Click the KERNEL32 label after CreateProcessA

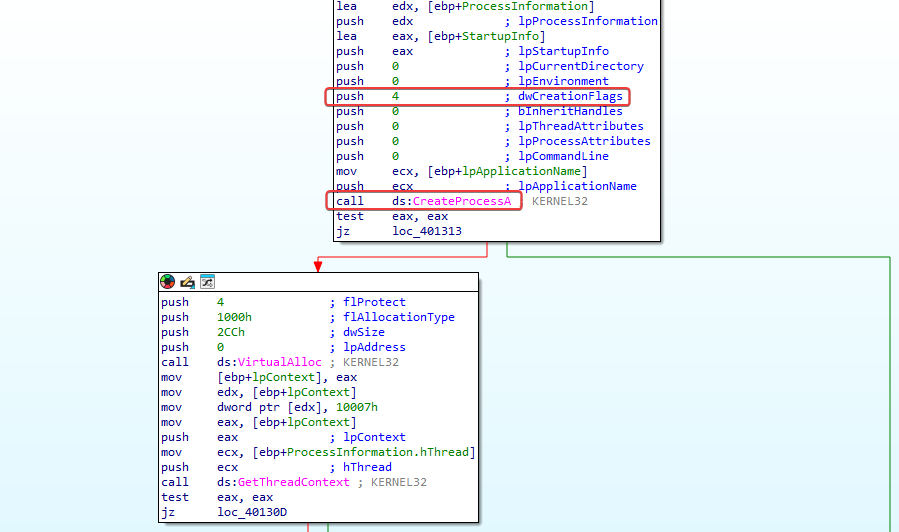point(560,201)
